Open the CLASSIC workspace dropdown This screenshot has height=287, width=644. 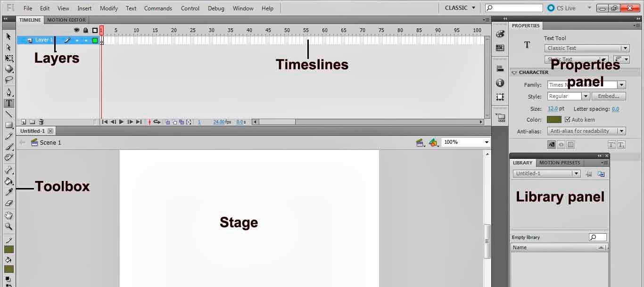click(x=460, y=8)
